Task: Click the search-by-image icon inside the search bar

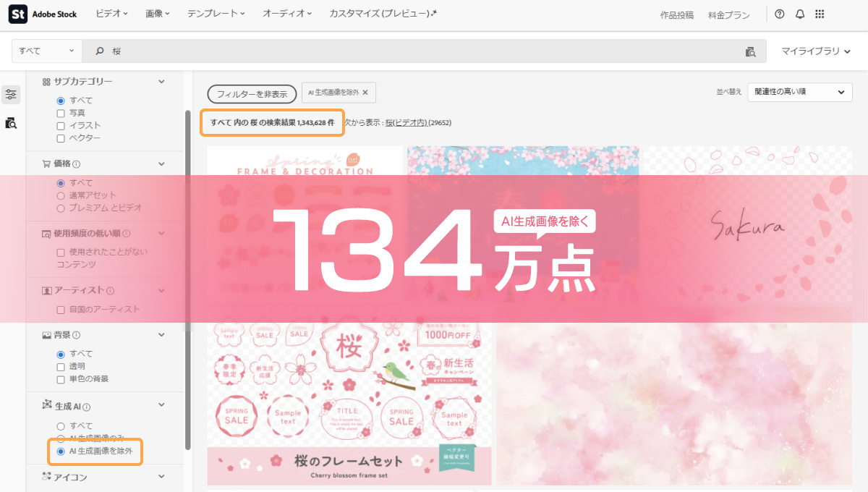Action: (x=750, y=51)
